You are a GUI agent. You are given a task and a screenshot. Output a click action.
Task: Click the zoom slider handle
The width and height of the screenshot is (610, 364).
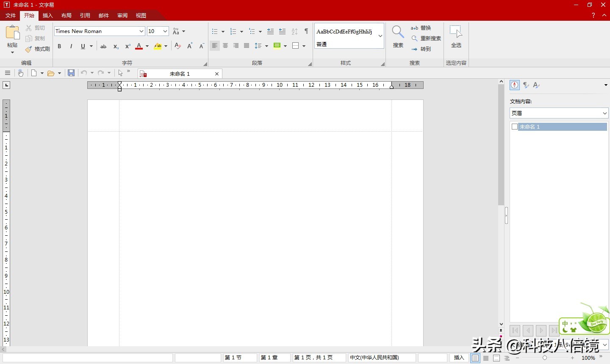pos(545,358)
